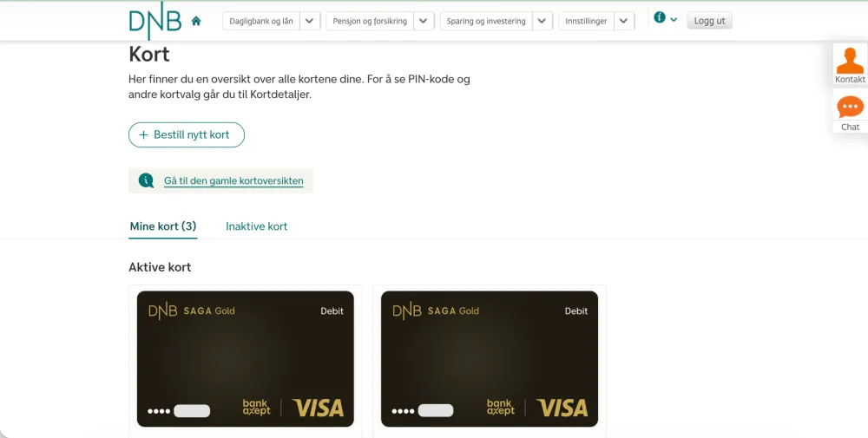Open the Dagligbank og lån menu
This screenshot has height=438, width=868.
[261, 21]
